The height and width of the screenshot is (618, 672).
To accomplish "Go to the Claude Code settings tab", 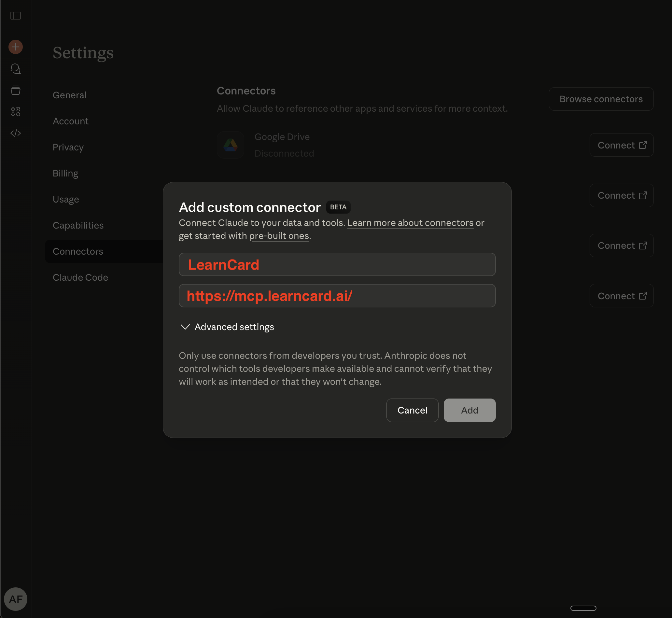I will point(80,277).
